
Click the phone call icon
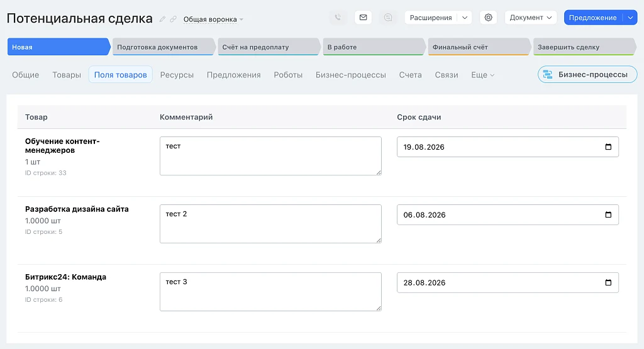coord(338,18)
